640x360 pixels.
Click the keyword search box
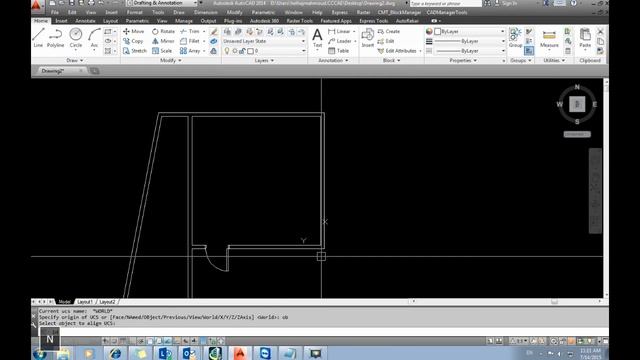[x=446, y=3]
